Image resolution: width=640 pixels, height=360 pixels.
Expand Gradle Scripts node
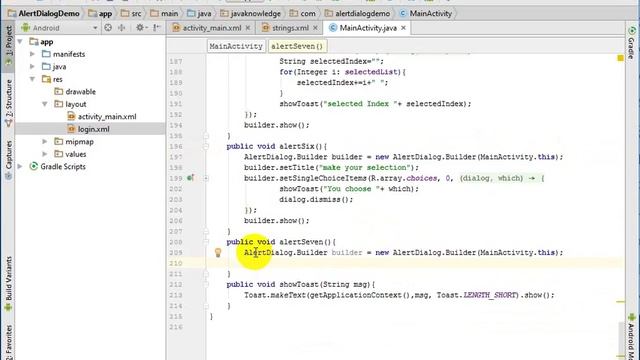click(x=20, y=167)
